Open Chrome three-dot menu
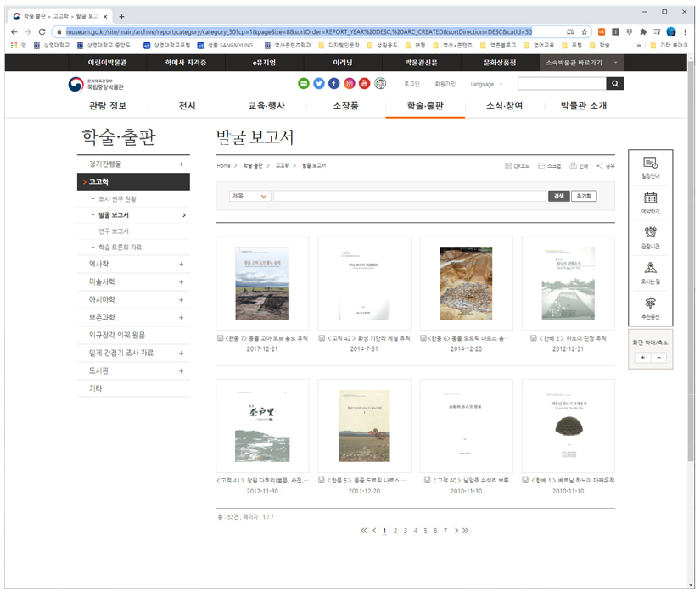 click(685, 31)
